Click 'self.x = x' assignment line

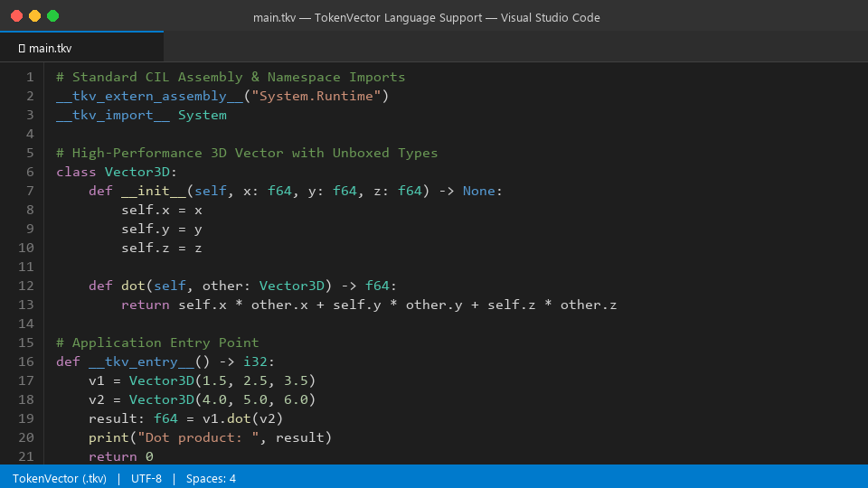pos(162,210)
